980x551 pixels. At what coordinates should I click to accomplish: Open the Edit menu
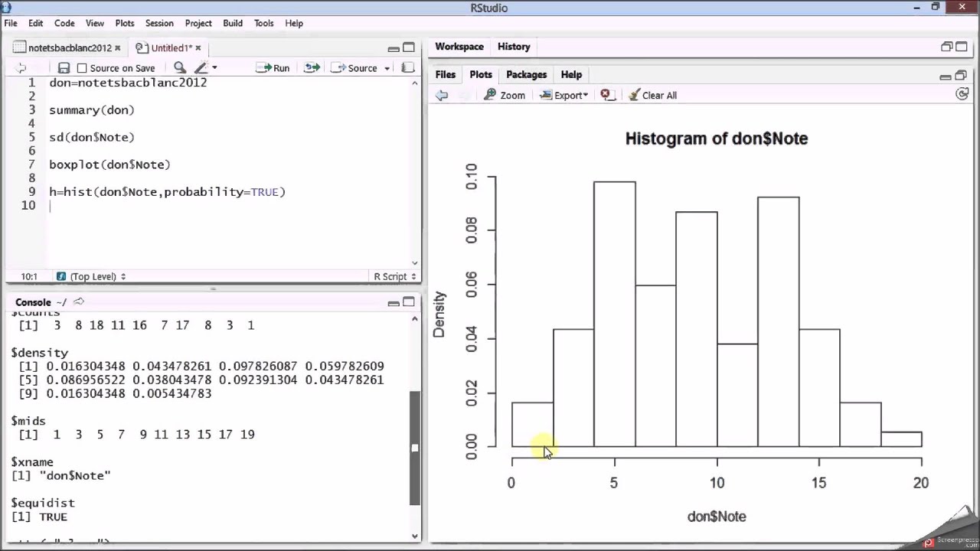[35, 23]
